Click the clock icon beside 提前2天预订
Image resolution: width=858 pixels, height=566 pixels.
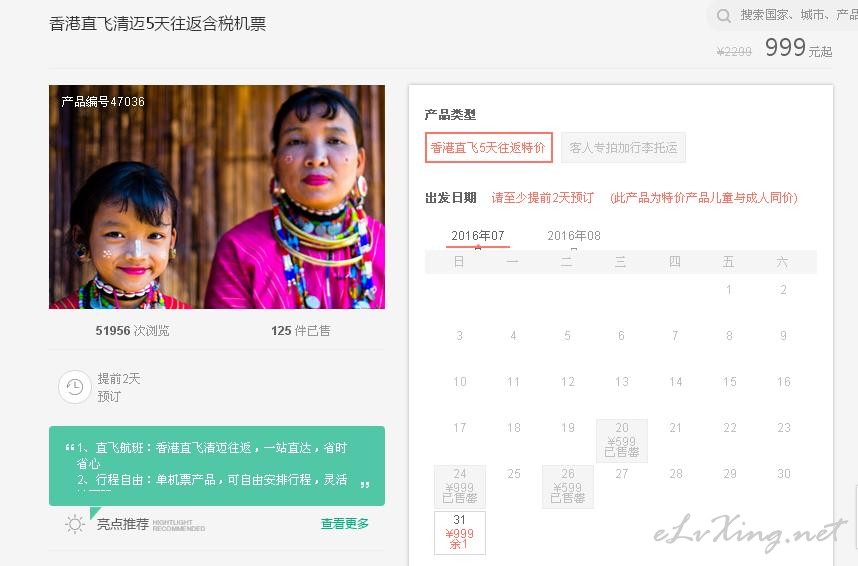pyautogui.click(x=74, y=387)
